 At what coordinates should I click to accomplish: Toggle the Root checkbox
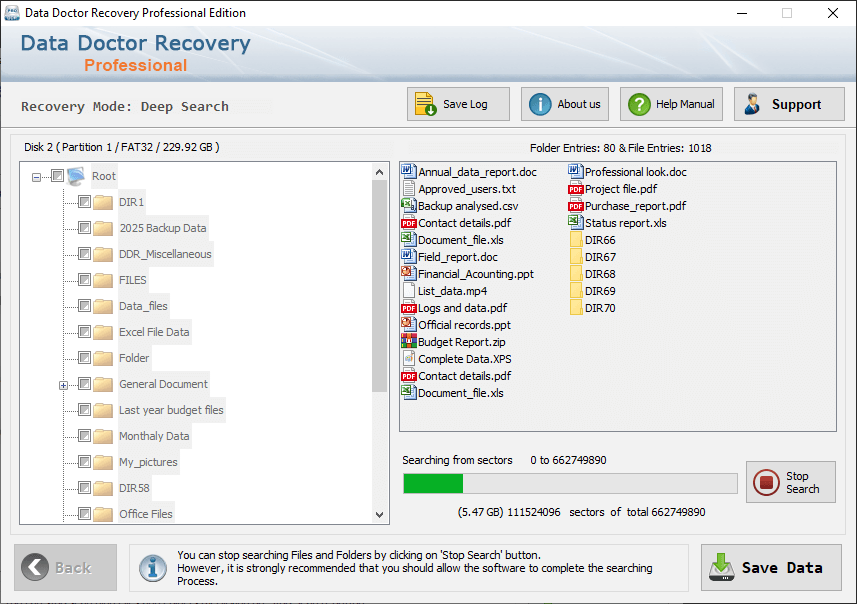[57, 175]
